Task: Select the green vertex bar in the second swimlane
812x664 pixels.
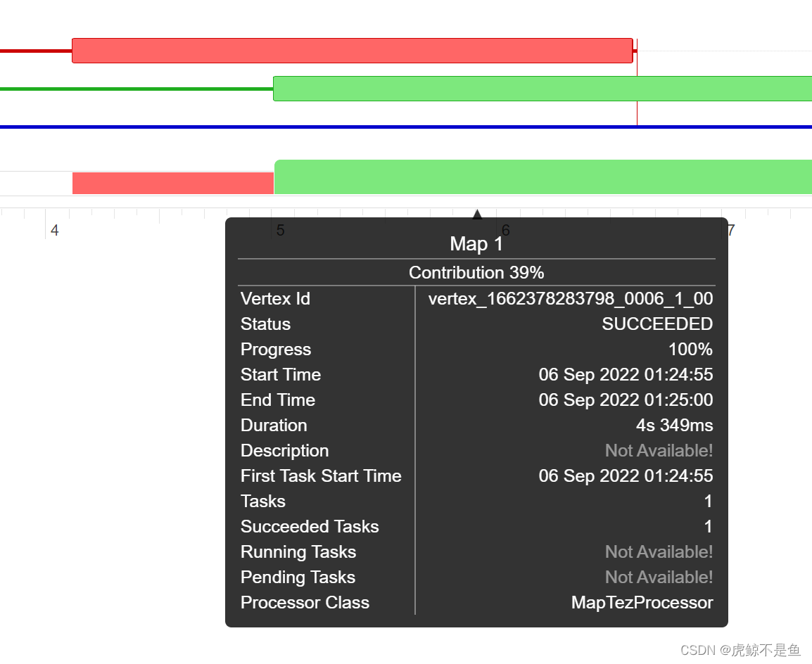Action: [x=543, y=89]
